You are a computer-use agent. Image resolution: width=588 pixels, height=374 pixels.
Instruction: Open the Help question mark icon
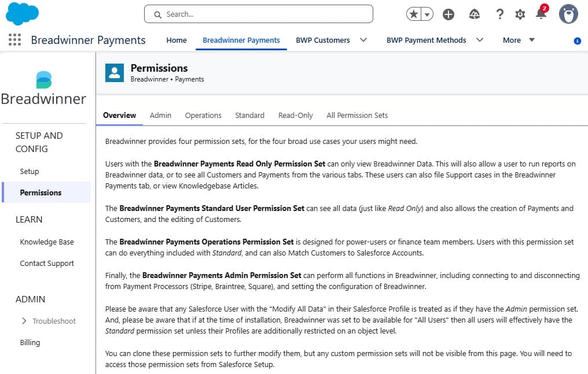click(x=499, y=14)
